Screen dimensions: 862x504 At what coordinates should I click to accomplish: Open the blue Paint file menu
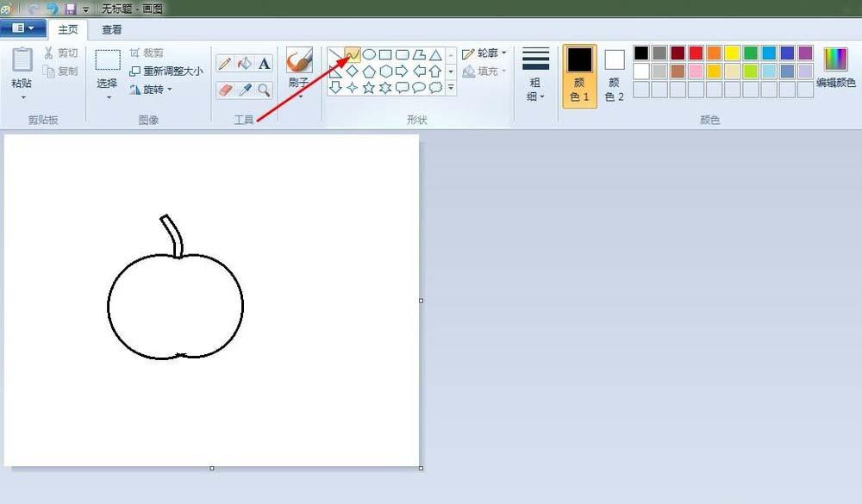point(22,28)
